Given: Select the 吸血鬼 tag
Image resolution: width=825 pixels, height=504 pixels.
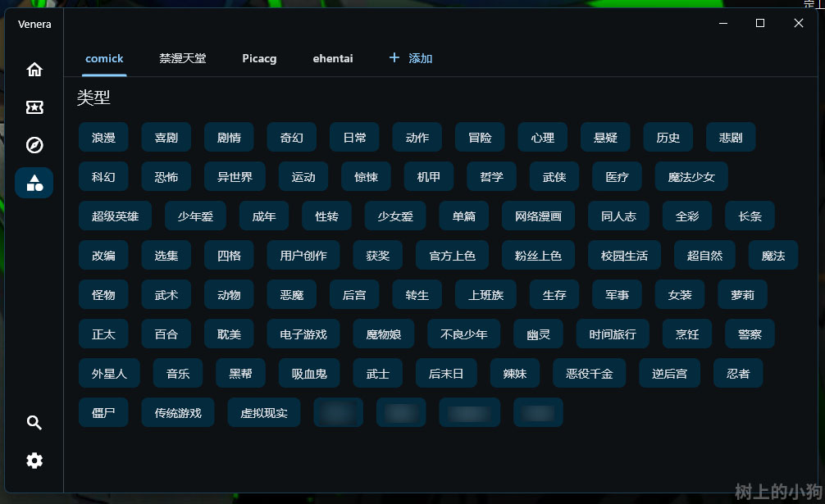Looking at the screenshot, I should [x=309, y=374].
